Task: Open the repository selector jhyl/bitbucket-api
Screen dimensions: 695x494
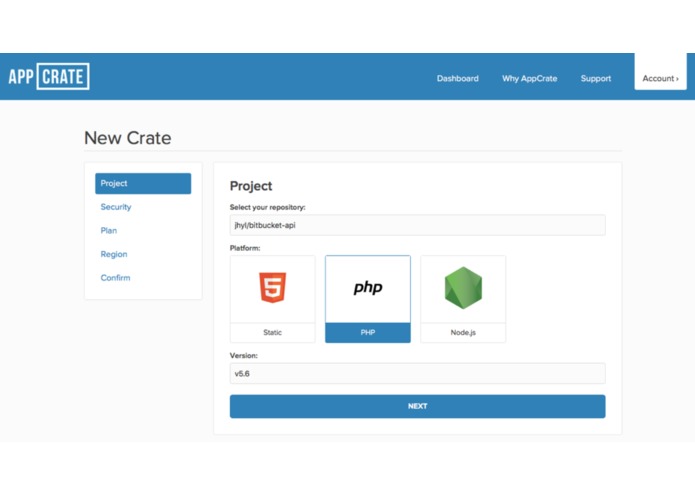Action: tap(418, 225)
